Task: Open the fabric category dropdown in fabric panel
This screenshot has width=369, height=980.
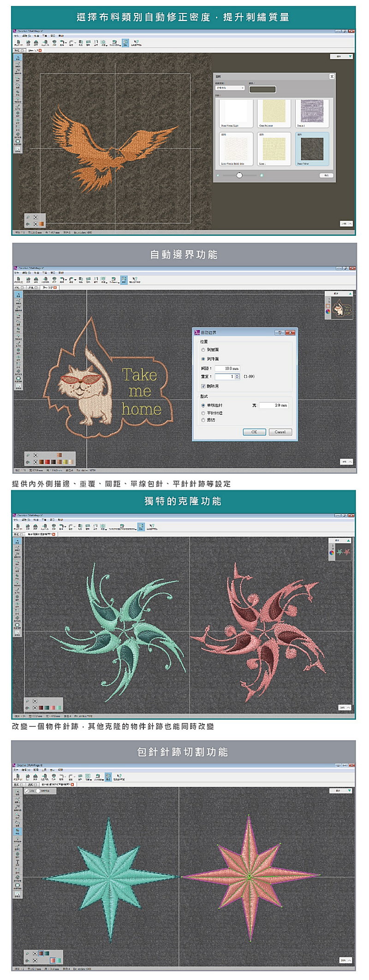Action: pos(230,88)
